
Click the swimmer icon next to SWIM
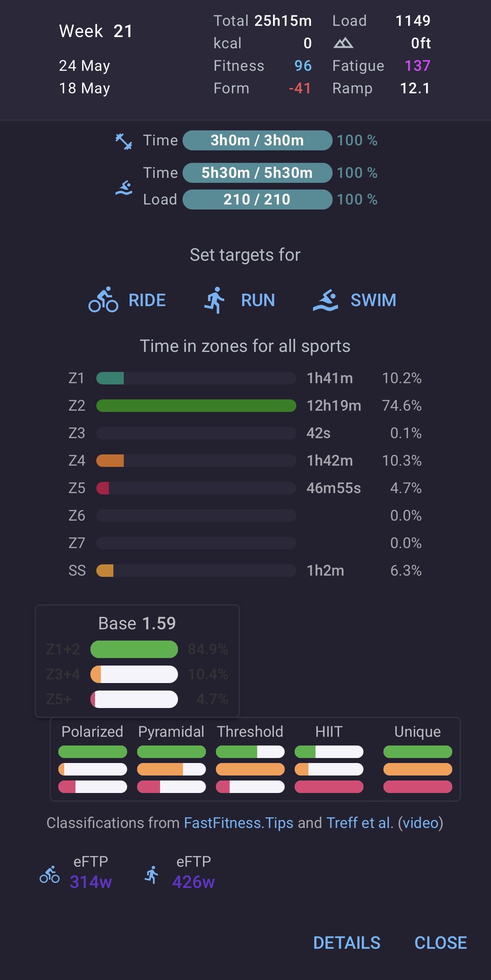(326, 300)
